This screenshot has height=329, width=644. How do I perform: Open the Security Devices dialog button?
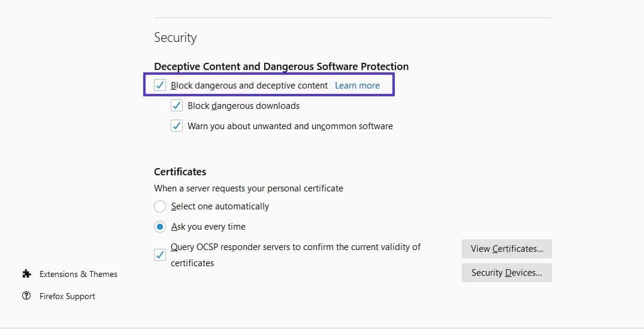[506, 273]
